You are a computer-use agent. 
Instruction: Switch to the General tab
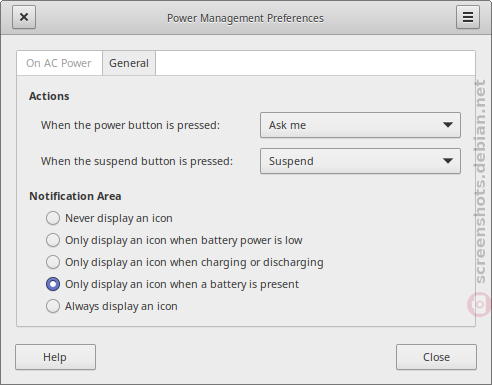point(129,63)
